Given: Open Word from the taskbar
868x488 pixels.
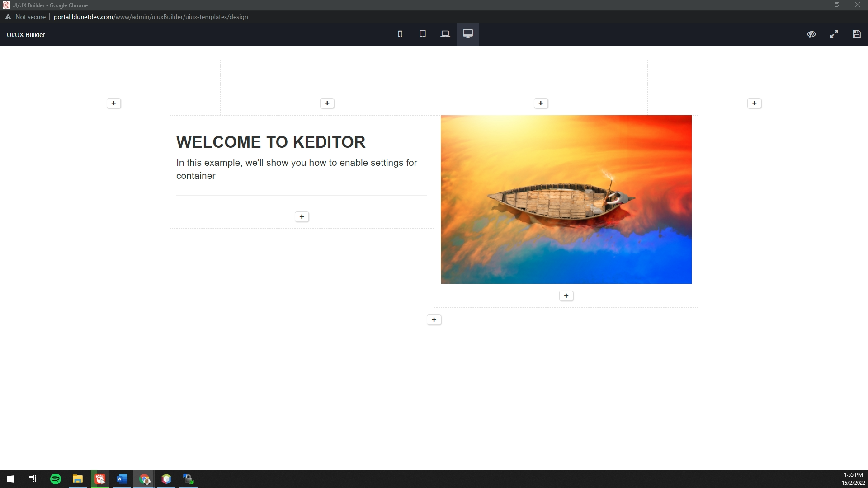Looking at the screenshot, I should 122,479.
